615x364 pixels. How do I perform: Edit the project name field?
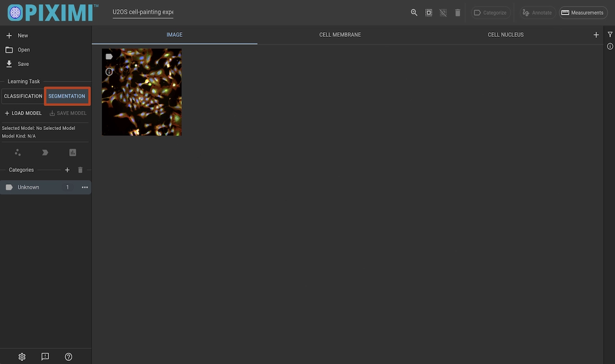[143, 12]
